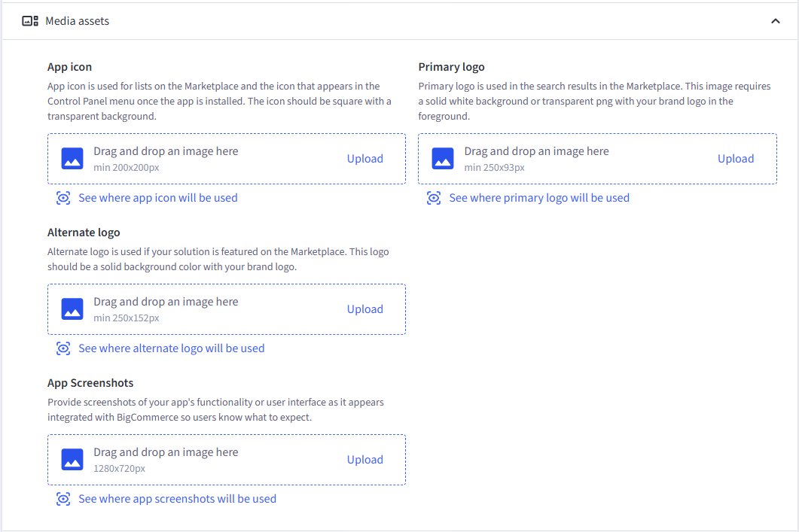Open "See where app icon will be used"
This screenshot has width=799, height=532.
click(x=158, y=198)
